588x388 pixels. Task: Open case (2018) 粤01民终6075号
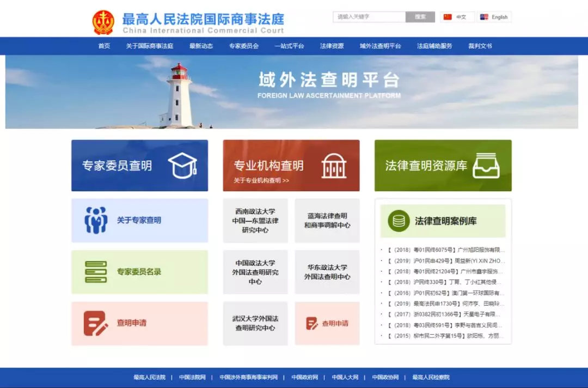tap(446, 250)
